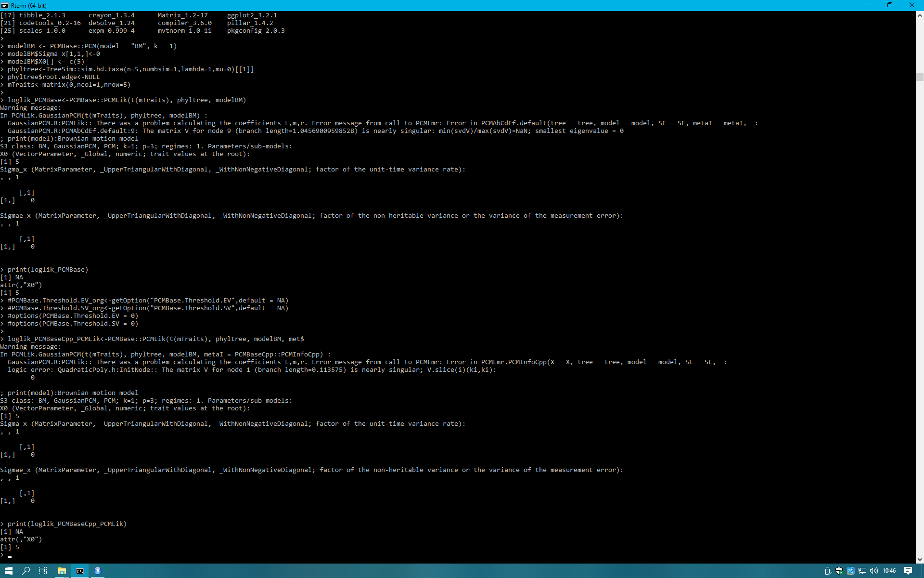Click the Rterm (64-bit) title text
The image size is (924, 578).
pos(29,6)
